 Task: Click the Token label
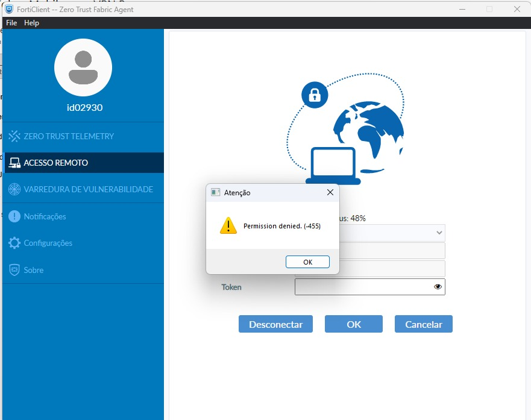(231, 287)
